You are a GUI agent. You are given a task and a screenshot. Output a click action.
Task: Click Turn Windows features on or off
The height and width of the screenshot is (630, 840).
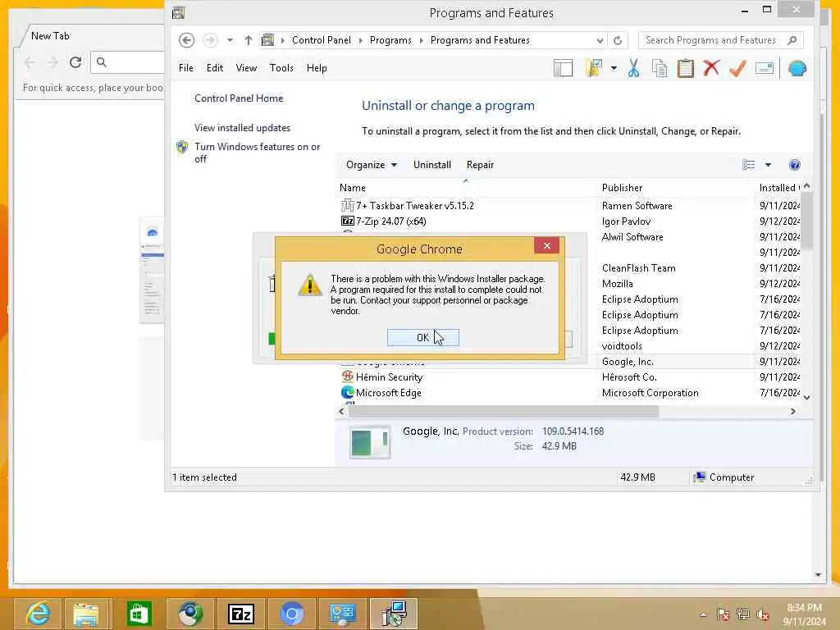[257, 153]
